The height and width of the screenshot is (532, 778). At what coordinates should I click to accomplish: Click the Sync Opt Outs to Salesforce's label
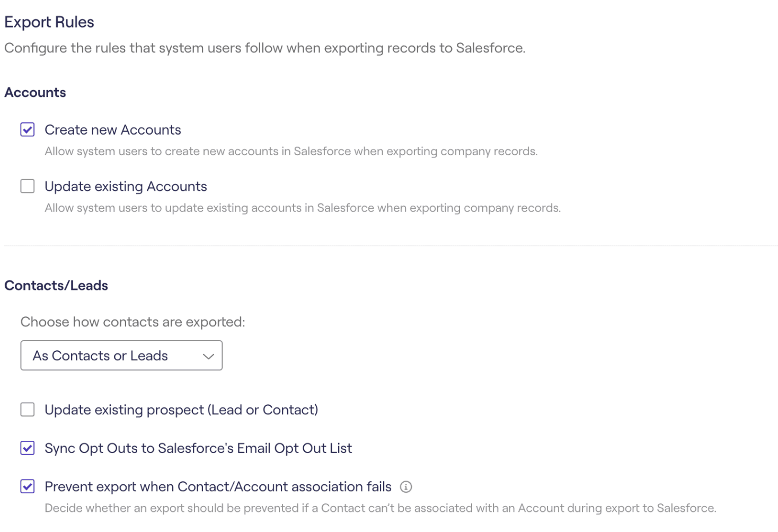pos(198,448)
